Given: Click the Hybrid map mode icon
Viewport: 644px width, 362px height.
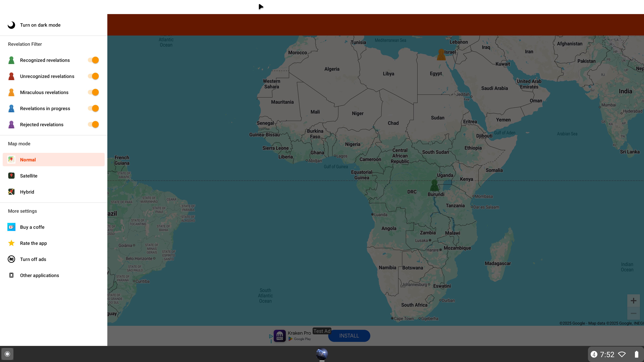Looking at the screenshot, I should point(11,192).
